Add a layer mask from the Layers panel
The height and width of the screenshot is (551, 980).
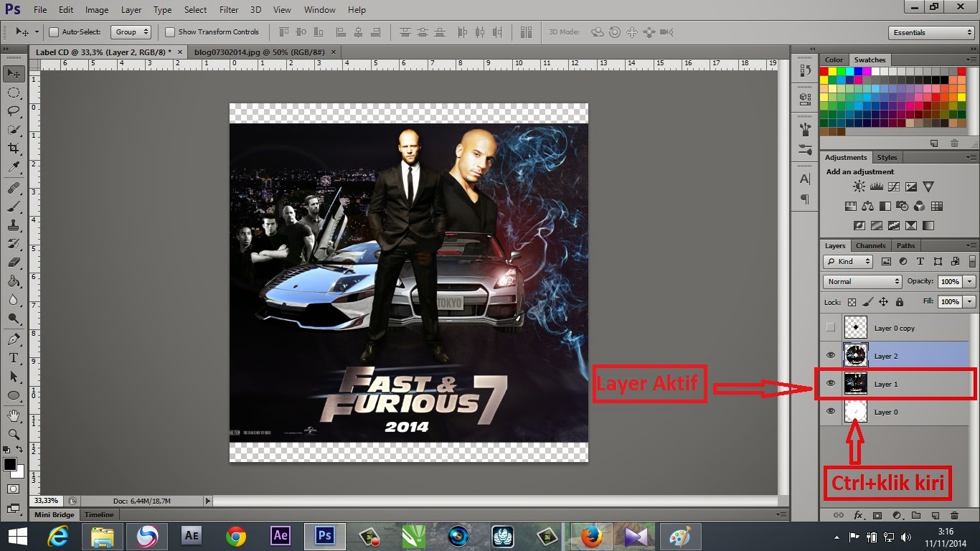pyautogui.click(x=879, y=515)
